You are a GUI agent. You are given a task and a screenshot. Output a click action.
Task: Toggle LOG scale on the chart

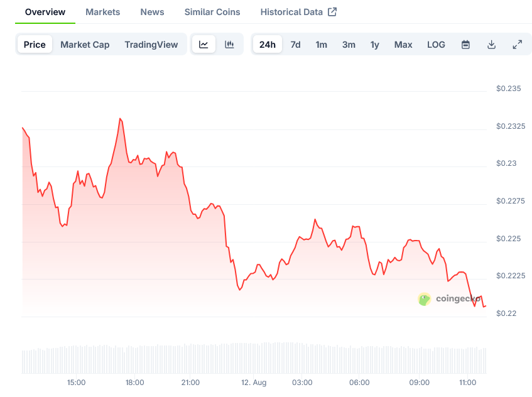point(436,45)
